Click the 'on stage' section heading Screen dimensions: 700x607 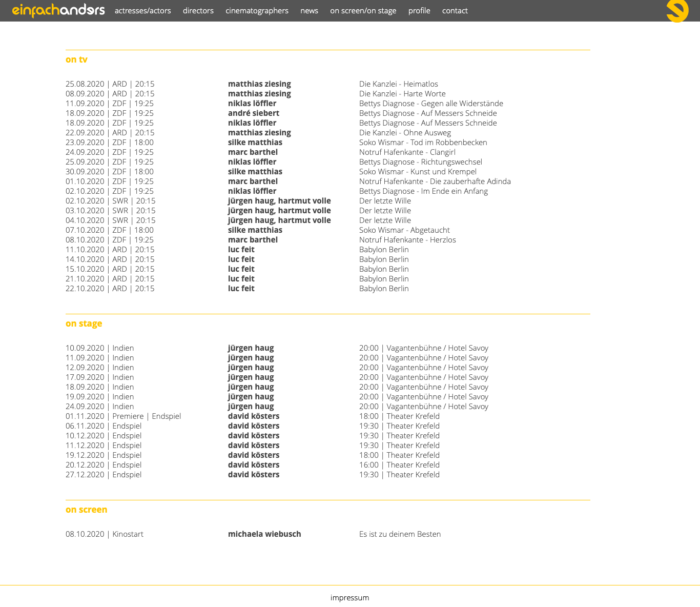(84, 323)
